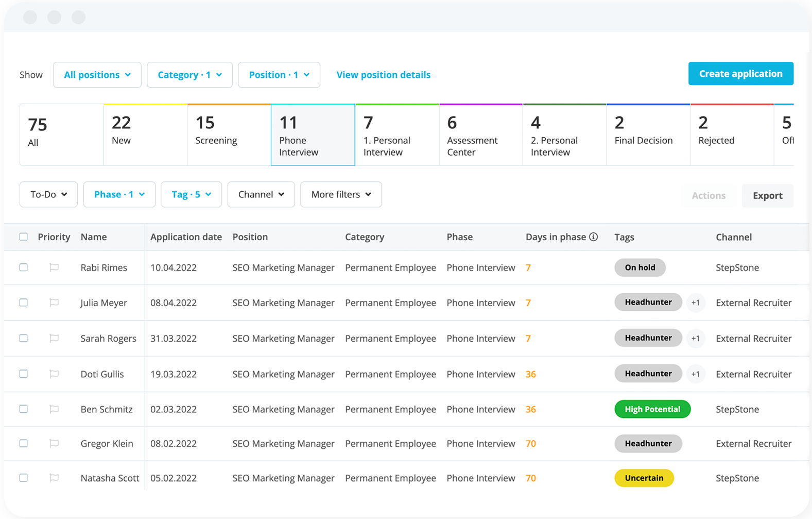Viewport: 812px width, 519px height.
Task: Flag priority for Doti Gullis
Action: [x=54, y=374]
